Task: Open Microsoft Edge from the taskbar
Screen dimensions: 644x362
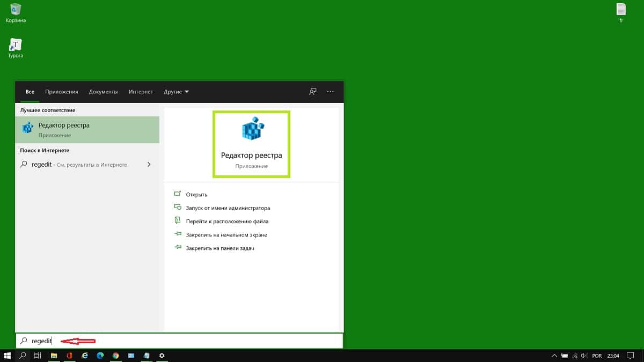Action: tap(100, 356)
